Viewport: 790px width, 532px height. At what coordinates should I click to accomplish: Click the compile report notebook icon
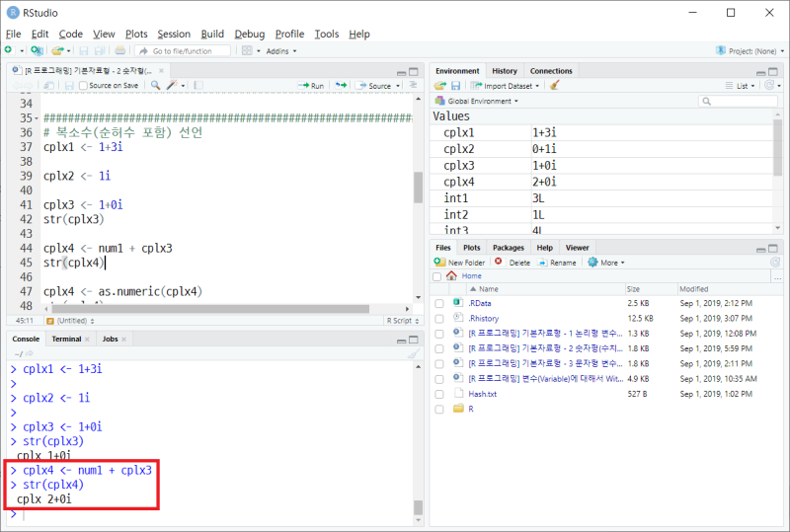pos(199,85)
